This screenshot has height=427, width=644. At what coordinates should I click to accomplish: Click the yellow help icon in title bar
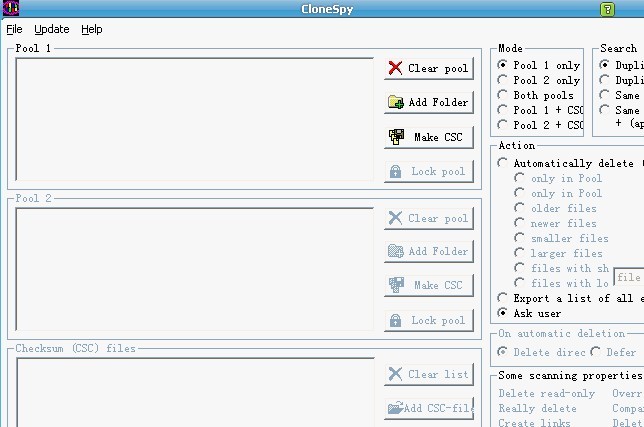pyautogui.click(x=607, y=9)
